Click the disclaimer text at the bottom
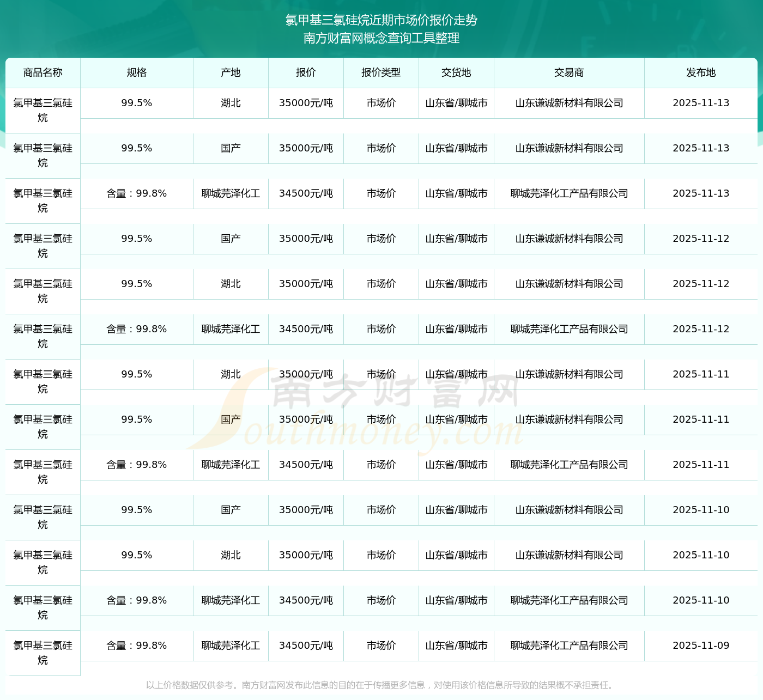Image resolution: width=763 pixels, height=700 pixels. [x=381, y=685]
